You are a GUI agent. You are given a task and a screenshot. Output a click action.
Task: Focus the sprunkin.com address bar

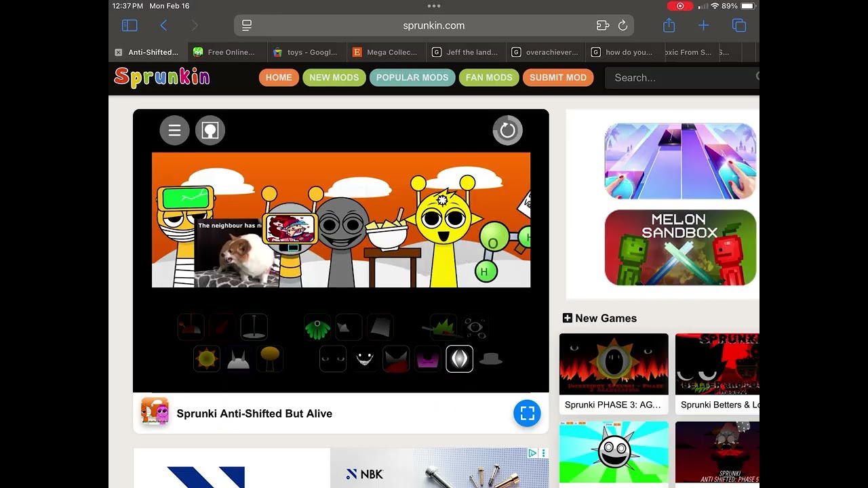(x=434, y=26)
